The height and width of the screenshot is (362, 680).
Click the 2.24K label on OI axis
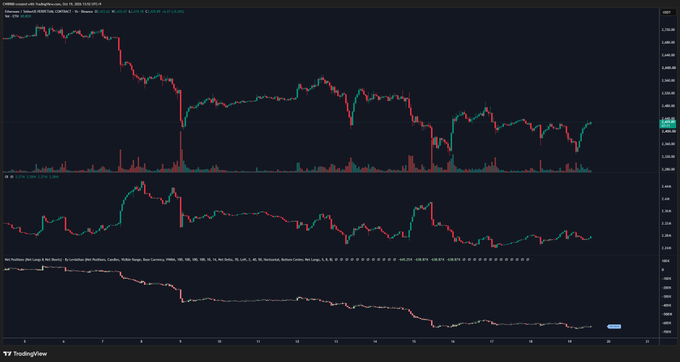pos(667,248)
